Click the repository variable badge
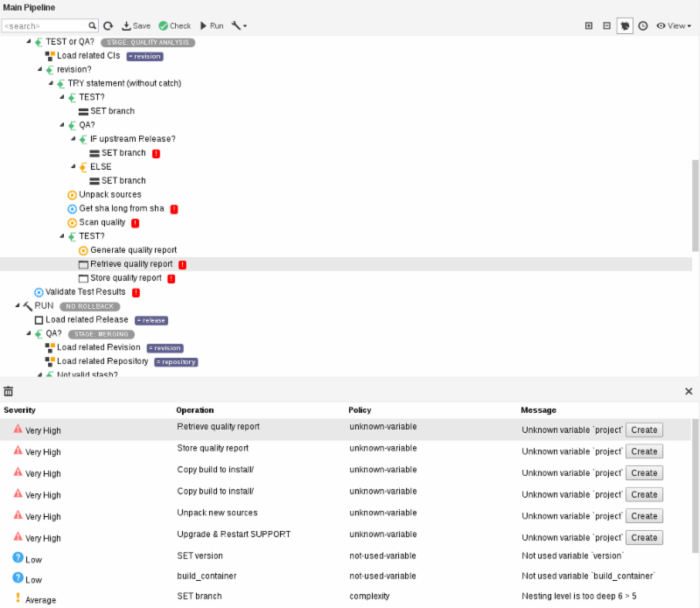The width and height of the screenshot is (700, 608). [x=176, y=362]
